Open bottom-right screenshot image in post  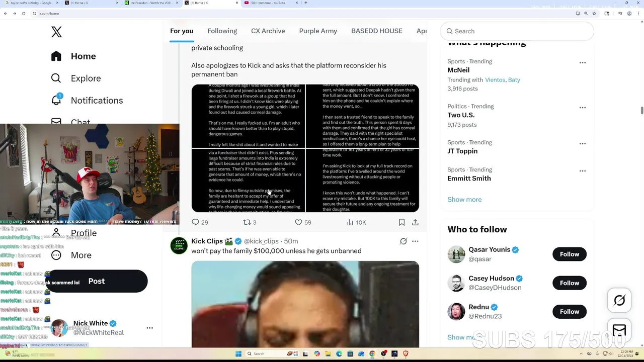pyautogui.click(x=362, y=180)
